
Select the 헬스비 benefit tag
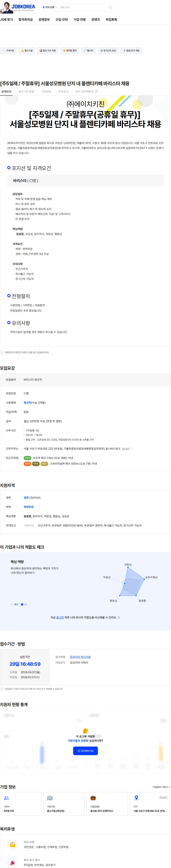pyautogui.click(x=88, y=50)
